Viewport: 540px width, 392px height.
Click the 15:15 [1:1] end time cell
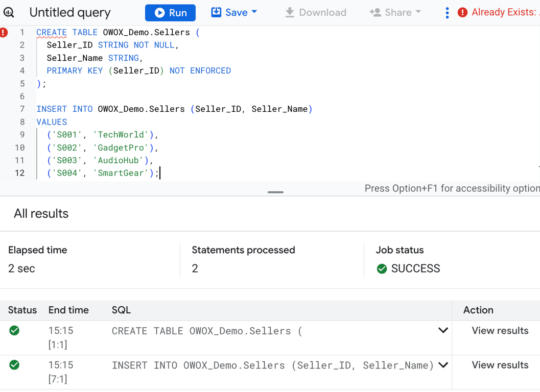tap(61, 337)
